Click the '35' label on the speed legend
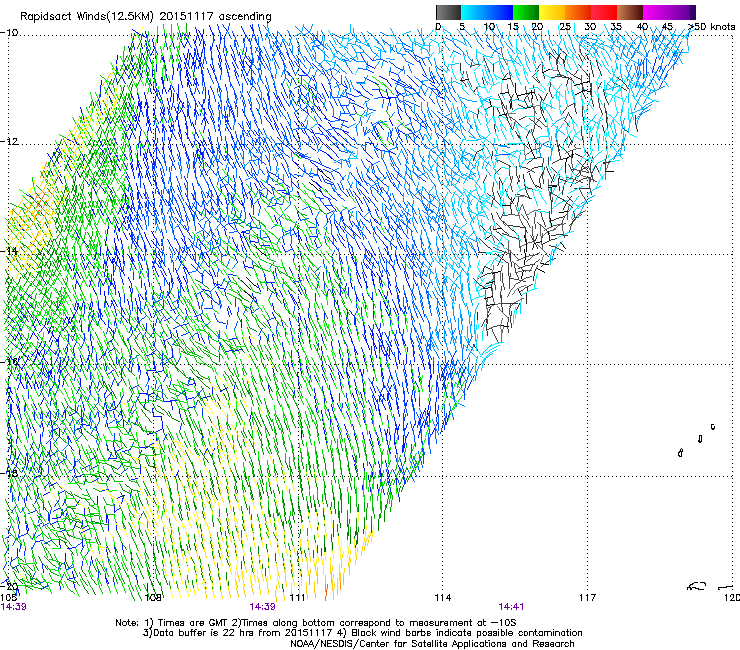Image resolution: width=740 pixels, height=650 pixels. [616, 27]
